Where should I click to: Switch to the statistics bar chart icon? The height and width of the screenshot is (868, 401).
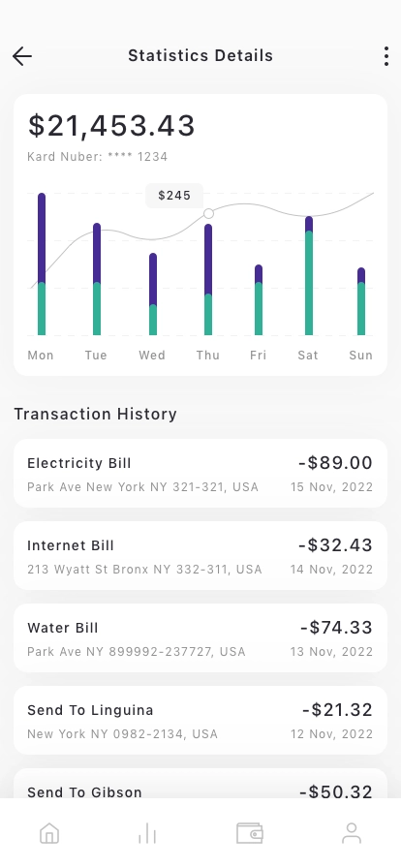tap(147, 833)
